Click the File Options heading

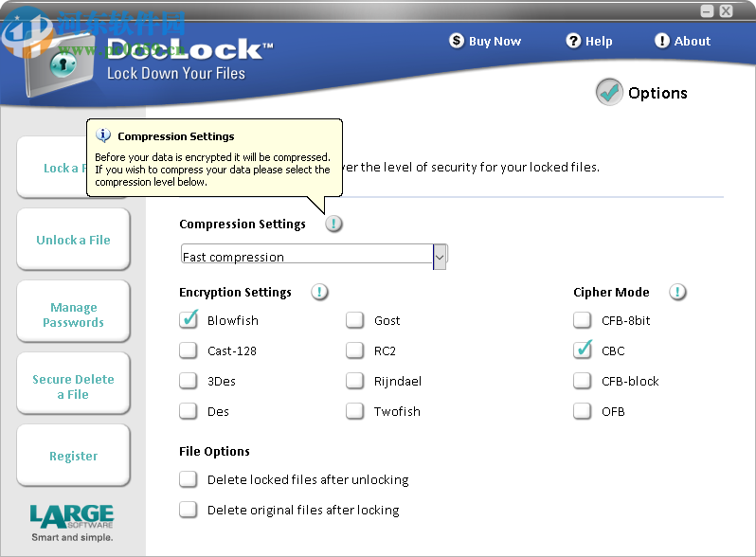[214, 452]
